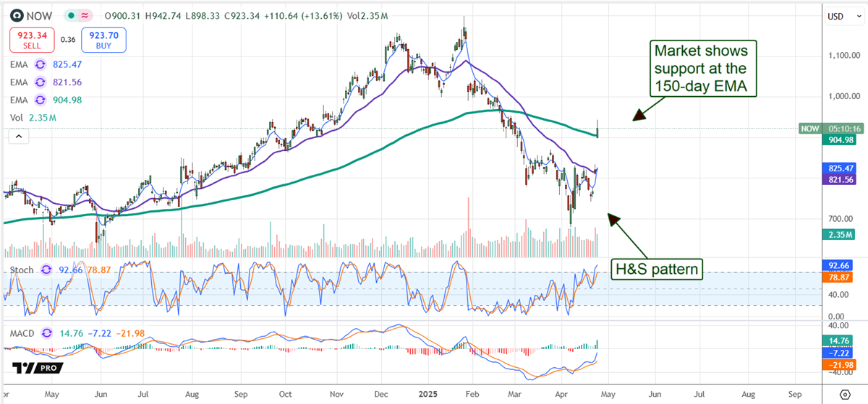Open chart settings gear in bottom corner
Image resolution: width=868 pixels, height=404 pixels.
[844, 395]
